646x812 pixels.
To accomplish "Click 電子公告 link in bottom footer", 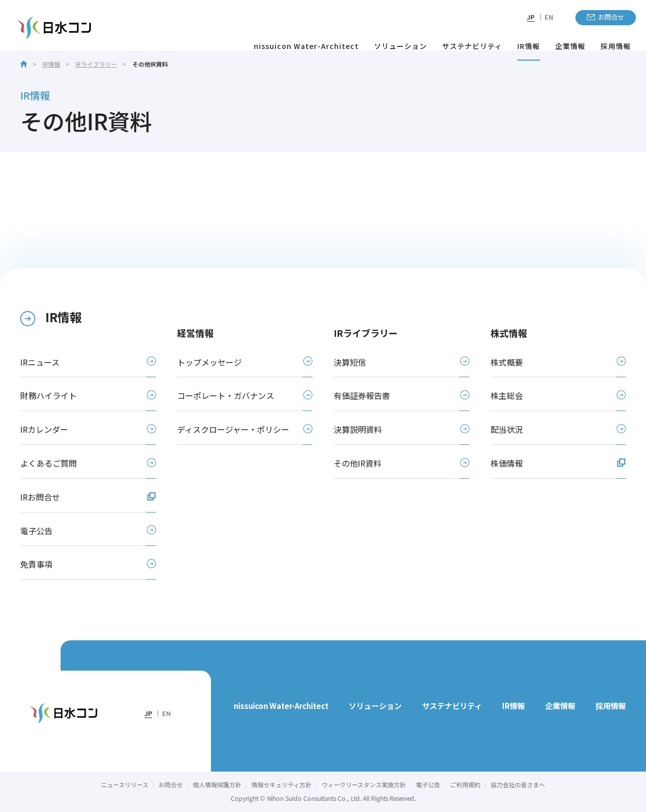I will 428,785.
